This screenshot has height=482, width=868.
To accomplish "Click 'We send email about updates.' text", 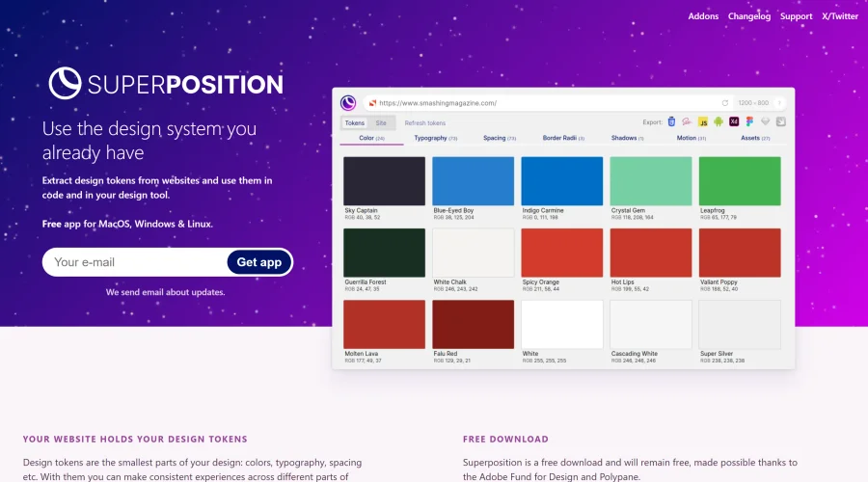I will click(x=166, y=292).
